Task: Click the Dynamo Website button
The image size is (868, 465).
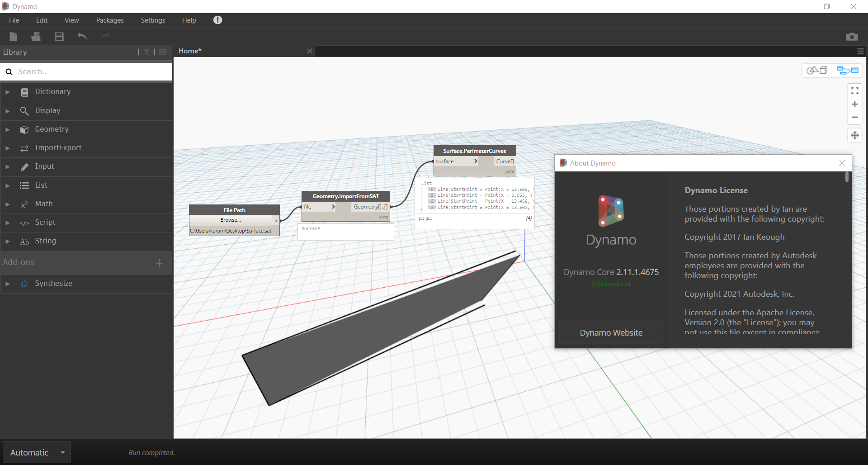Action: (x=611, y=332)
